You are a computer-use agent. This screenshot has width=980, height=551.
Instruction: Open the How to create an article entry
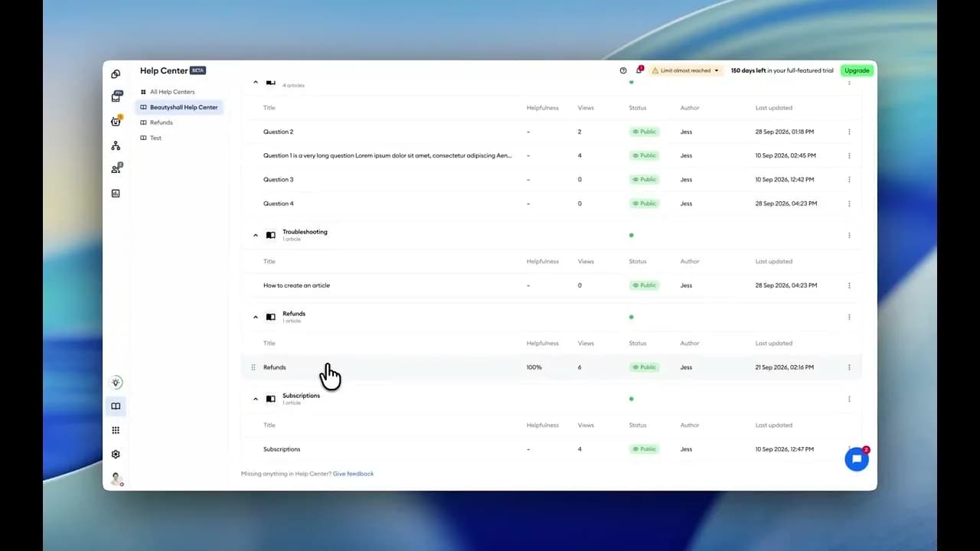(296, 285)
